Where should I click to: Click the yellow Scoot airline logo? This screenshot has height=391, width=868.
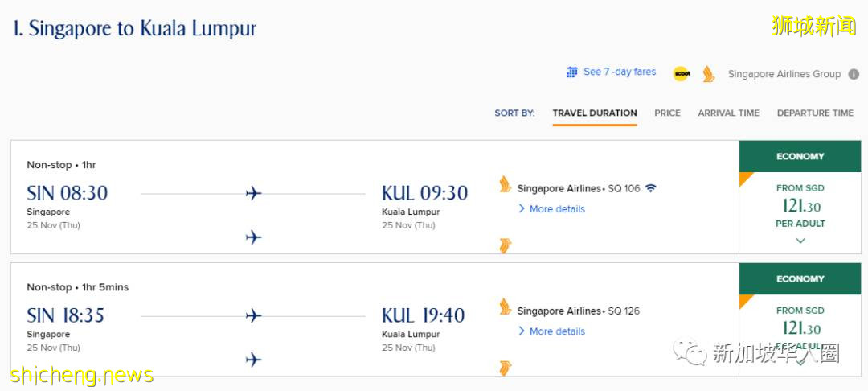coord(682,74)
